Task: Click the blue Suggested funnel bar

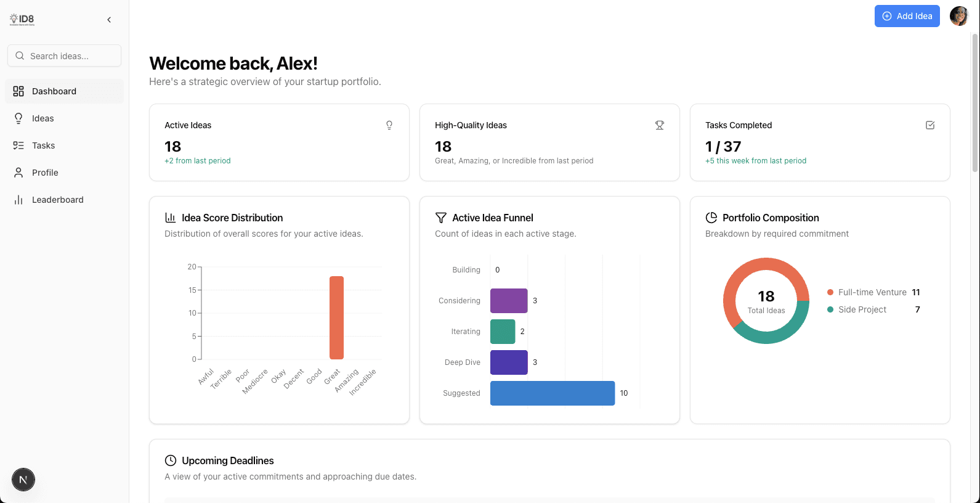Action: pos(552,393)
